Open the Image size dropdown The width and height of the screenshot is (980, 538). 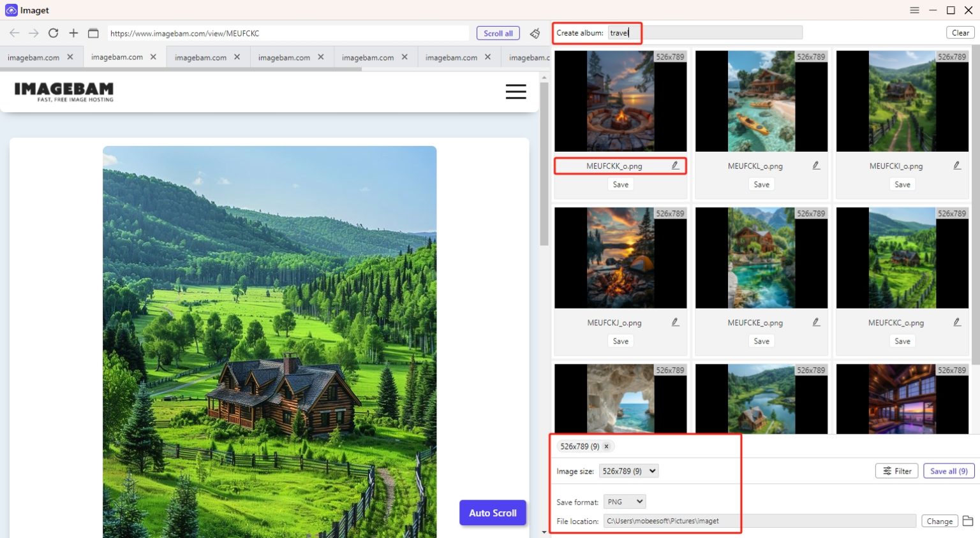[x=628, y=470]
